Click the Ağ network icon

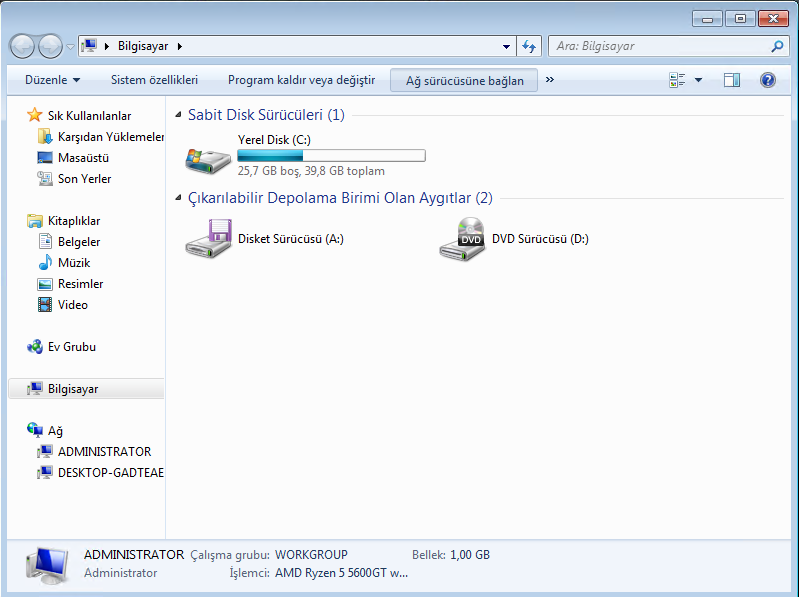35,430
